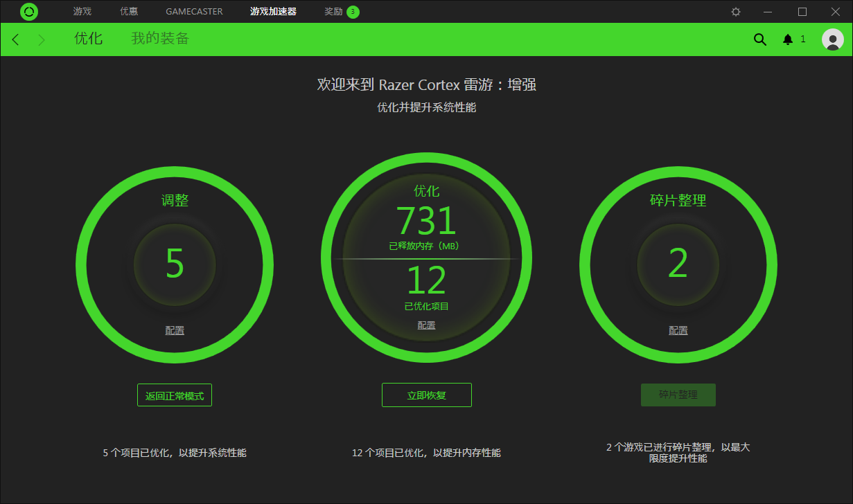Close the Razer Cortex window

click(x=835, y=12)
